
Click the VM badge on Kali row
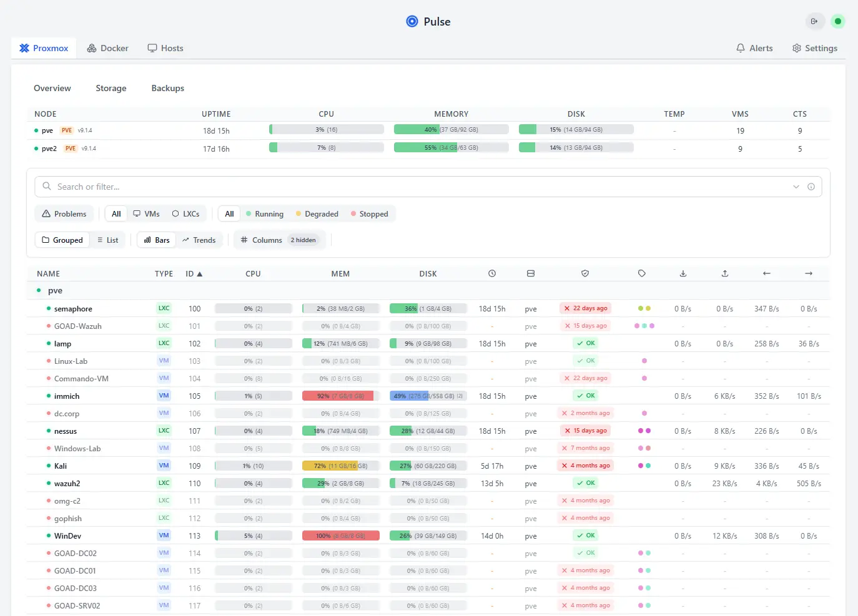click(x=164, y=466)
